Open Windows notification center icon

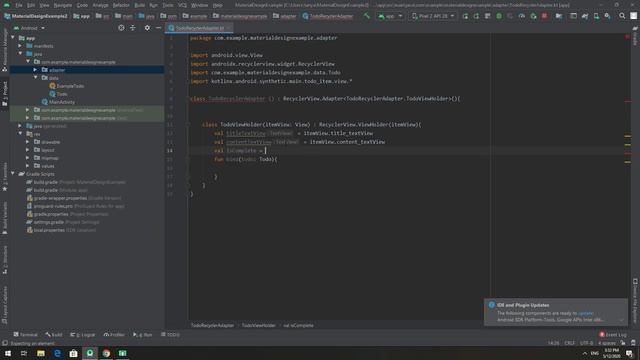click(x=630, y=353)
